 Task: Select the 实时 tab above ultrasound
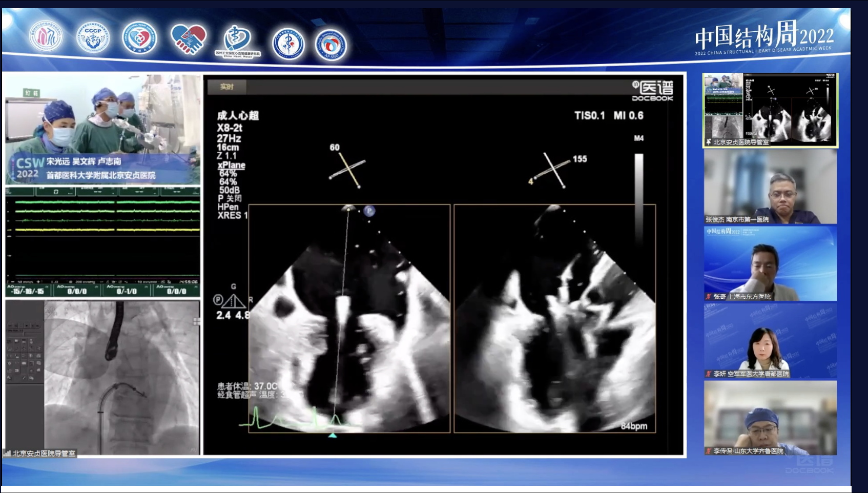(226, 87)
